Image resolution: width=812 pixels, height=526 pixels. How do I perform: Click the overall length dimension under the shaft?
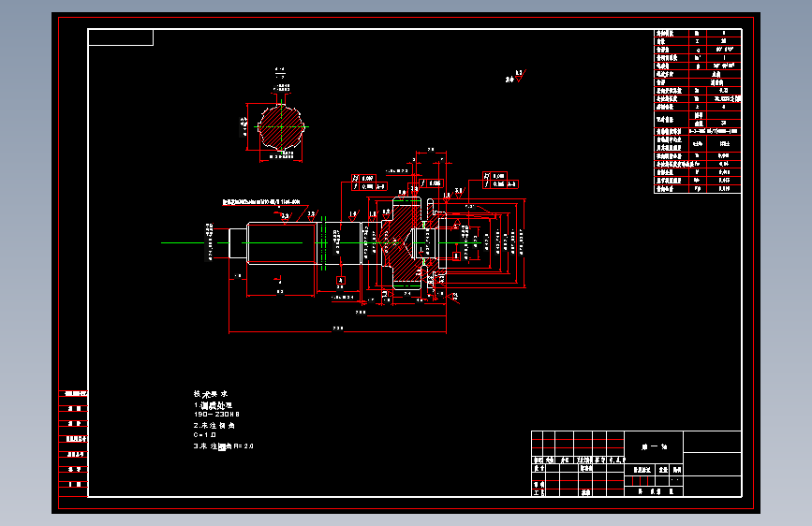pos(338,328)
